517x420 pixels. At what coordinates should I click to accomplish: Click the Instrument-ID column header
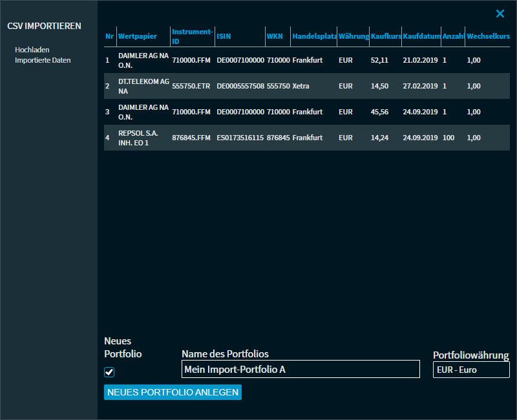click(x=192, y=36)
